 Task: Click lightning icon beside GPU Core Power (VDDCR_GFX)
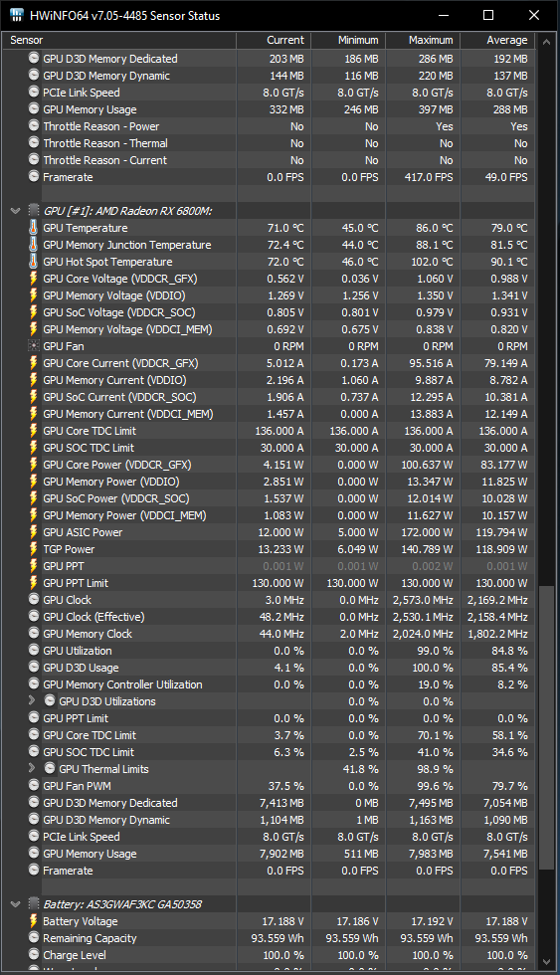pyautogui.click(x=34, y=464)
